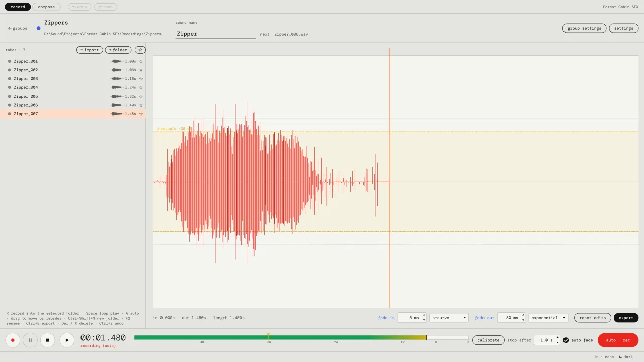The image size is (644, 362).
Task: Open group settings
Action: pyautogui.click(x=584, y=28)
